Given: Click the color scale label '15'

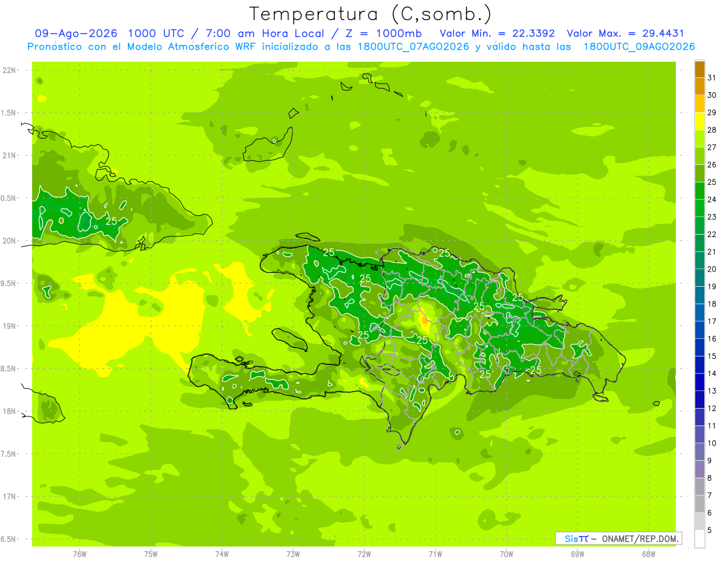Looking at the screenshot, I should (x=712, y=356).
